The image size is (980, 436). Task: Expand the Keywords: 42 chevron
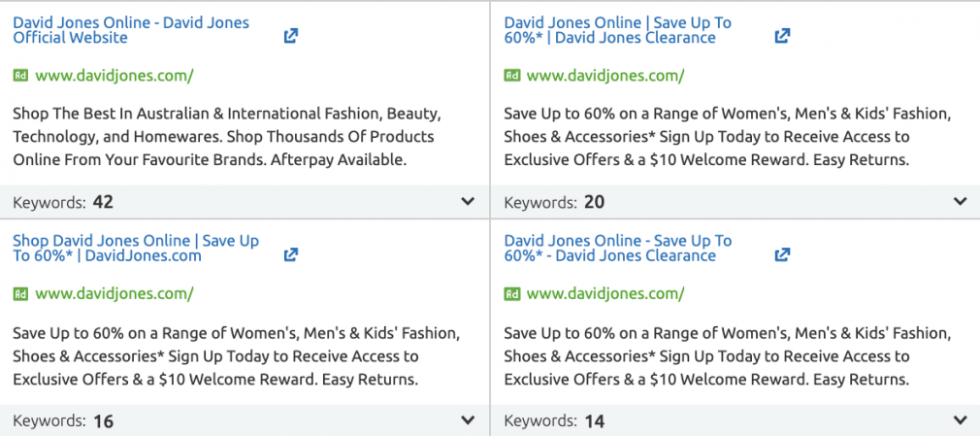pos(468,201)
